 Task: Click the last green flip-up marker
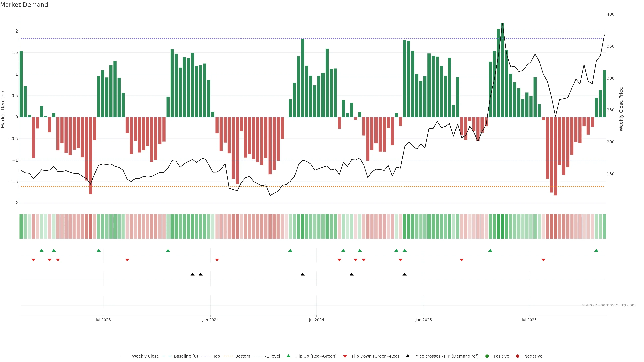tap(596, 250)
